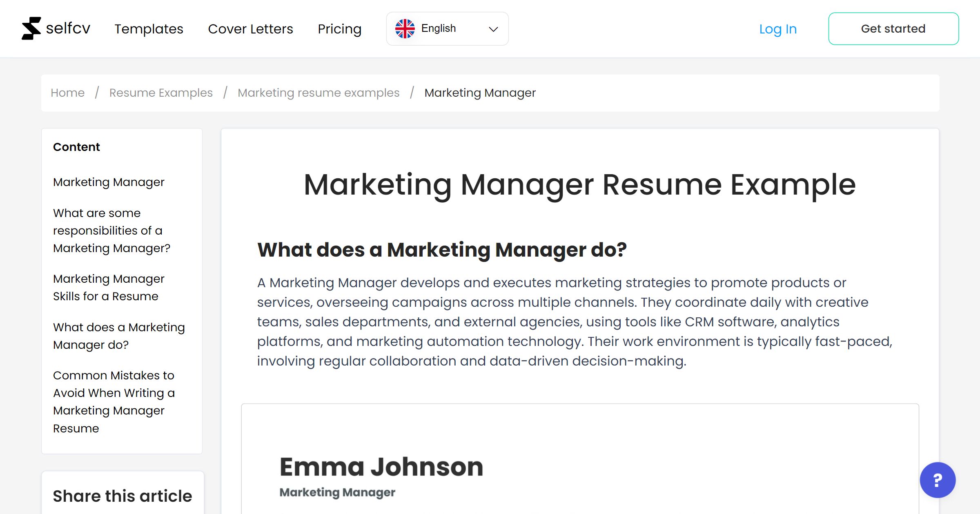This screenshot has width=980, height=514.
Task: Open the Pricing page
Action: click(339, 29)
